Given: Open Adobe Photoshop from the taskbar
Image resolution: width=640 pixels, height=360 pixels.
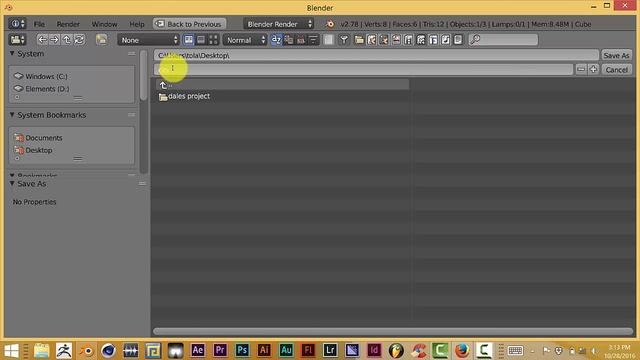Looking at the screenshot, I should point(242,350).
